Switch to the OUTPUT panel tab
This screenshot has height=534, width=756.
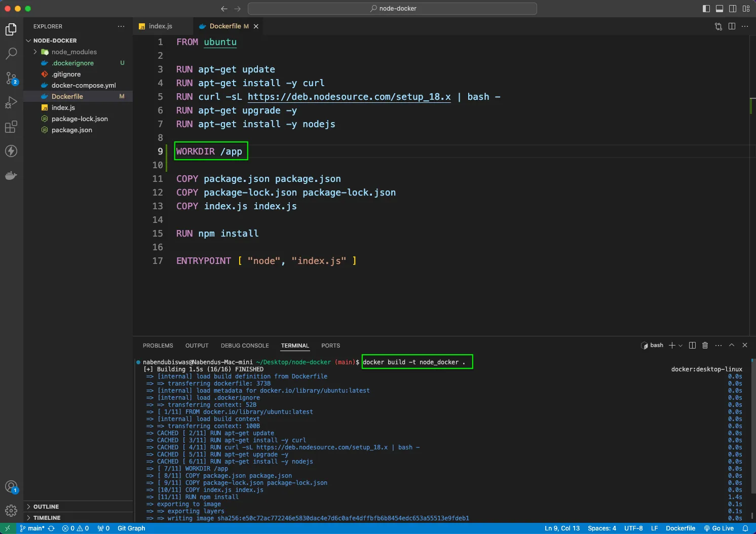(x=197, y=346)
